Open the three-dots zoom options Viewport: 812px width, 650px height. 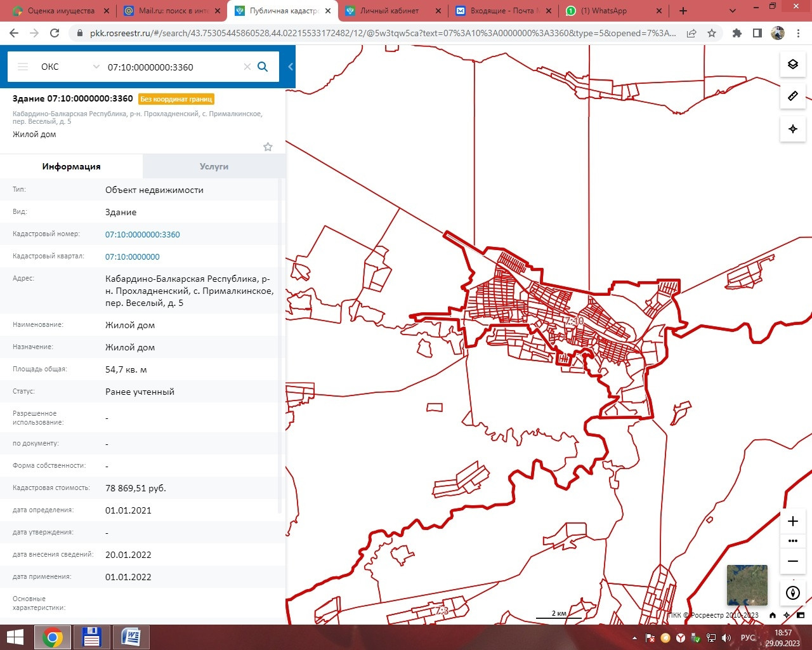tap(792, 541)
